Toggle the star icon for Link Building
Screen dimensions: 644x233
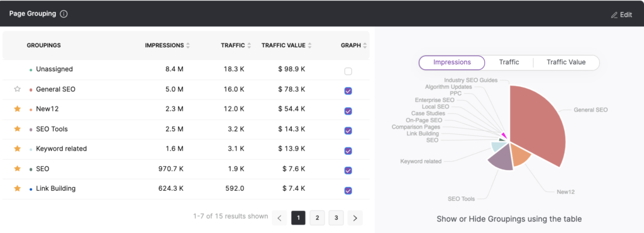(x=17, y=188)
